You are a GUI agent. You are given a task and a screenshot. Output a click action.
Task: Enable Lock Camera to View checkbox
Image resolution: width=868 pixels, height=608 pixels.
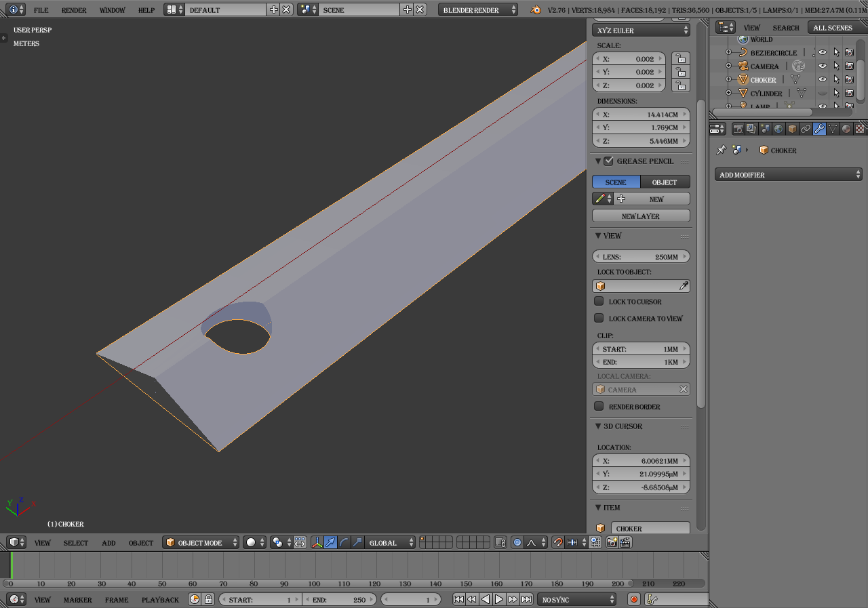click(599, 318)
